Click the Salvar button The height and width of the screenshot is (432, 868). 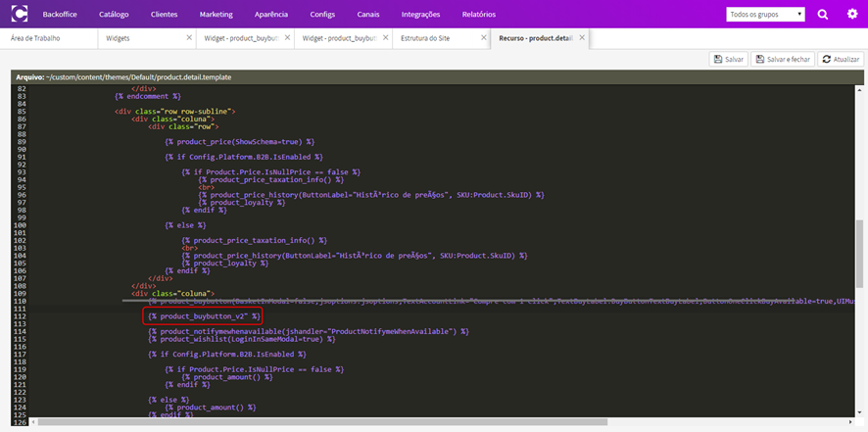729,59
